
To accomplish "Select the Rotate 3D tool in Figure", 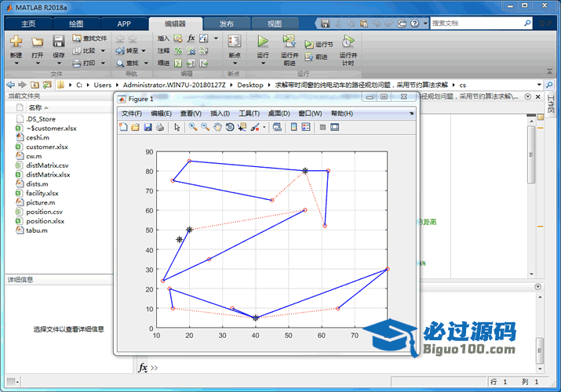I will tap(230, 127).
